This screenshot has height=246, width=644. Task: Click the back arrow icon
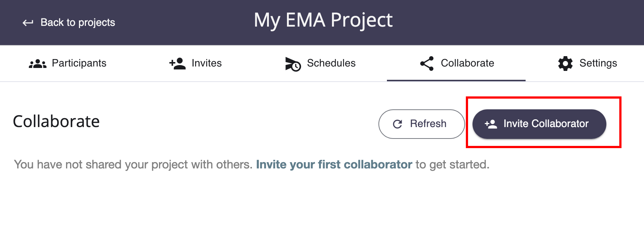28,23
